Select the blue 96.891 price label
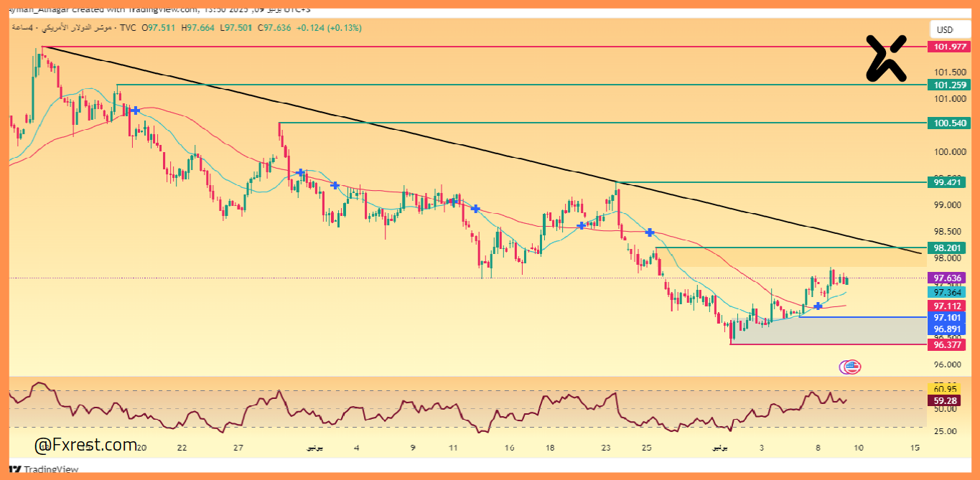 click(946, 329)
